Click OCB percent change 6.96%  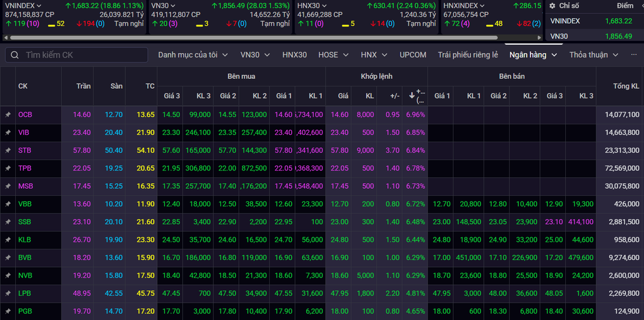pyautogui.click(x=415, y=115)
